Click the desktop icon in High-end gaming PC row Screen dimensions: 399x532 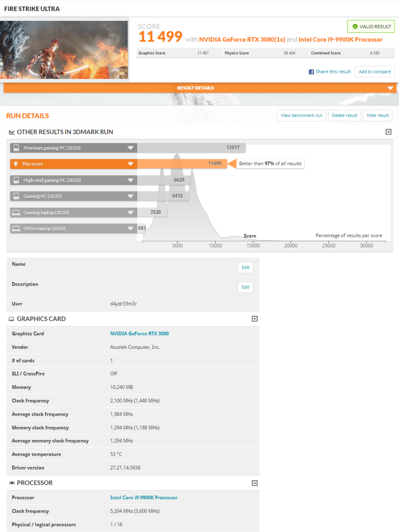[16, 180]
